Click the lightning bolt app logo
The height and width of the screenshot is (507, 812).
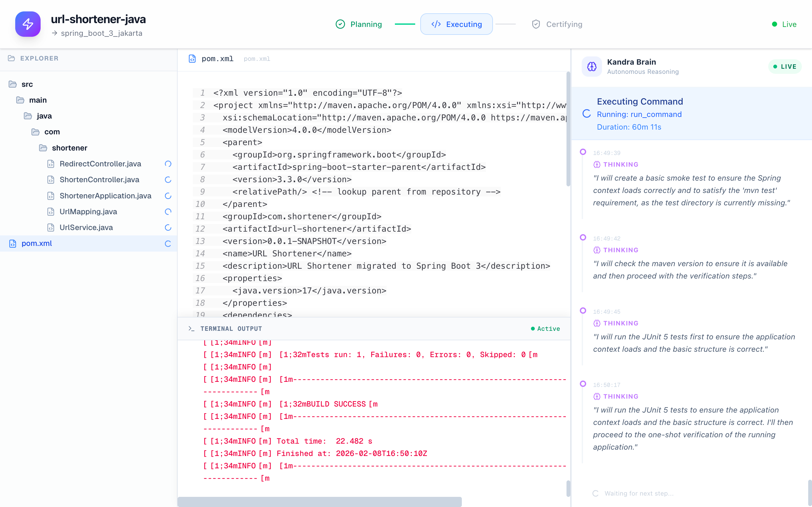pos(28,24)
